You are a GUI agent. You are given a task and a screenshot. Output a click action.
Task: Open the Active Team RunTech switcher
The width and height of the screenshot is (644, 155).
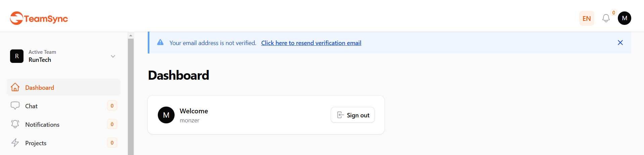click(63, 56)
